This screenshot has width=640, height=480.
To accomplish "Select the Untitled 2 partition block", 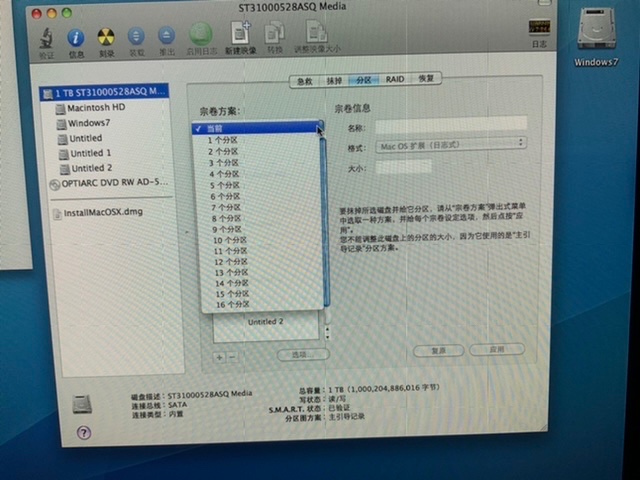I will click(266, 325).
